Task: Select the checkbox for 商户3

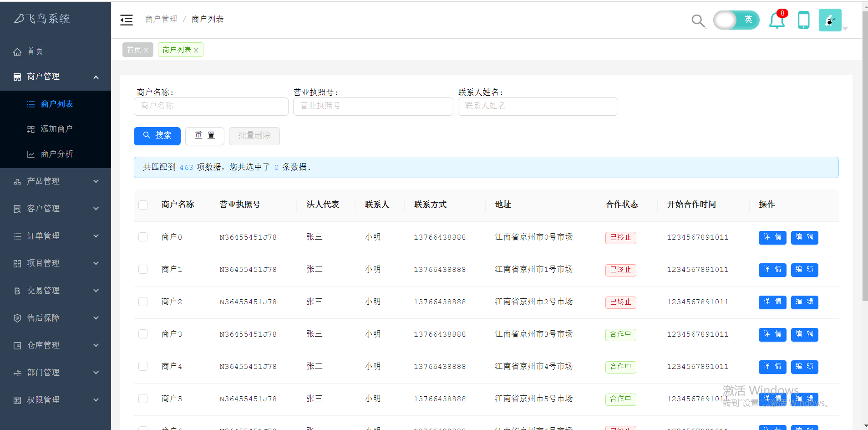Action: coord(143,334)
